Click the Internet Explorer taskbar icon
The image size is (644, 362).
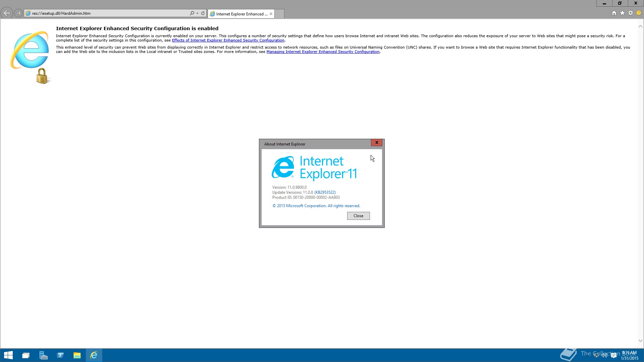94,355
